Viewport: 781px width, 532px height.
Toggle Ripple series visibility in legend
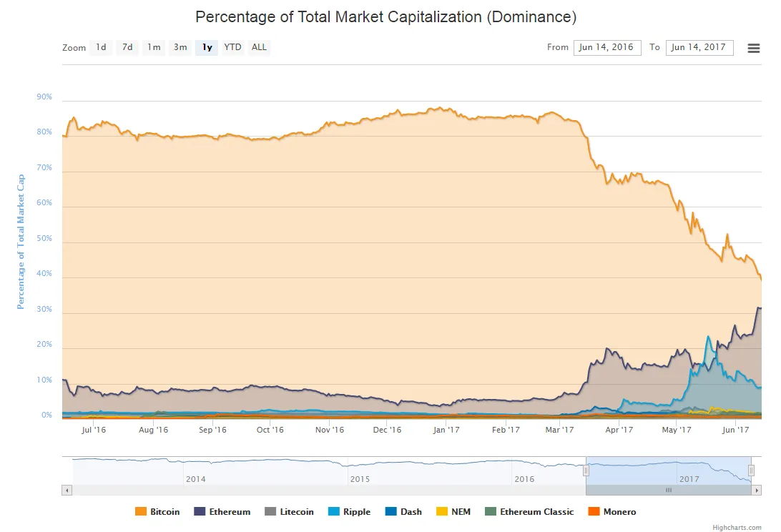349,511
